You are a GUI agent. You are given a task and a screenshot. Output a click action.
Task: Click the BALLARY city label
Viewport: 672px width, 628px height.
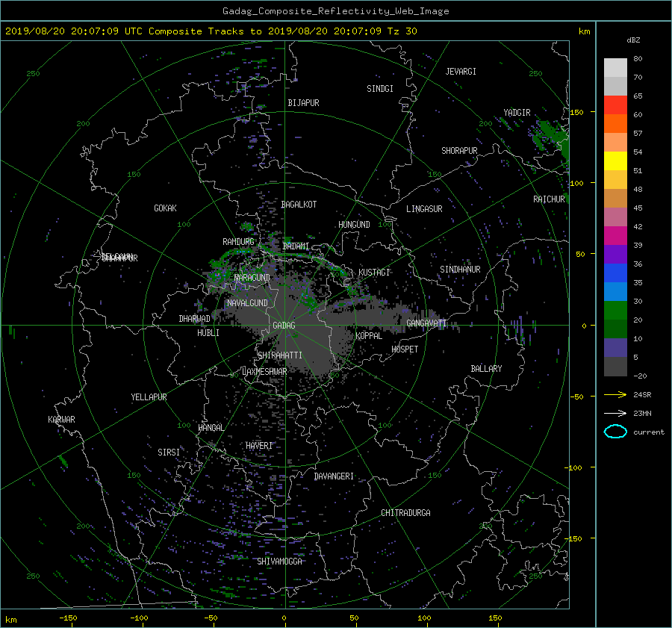click(486, 369)
